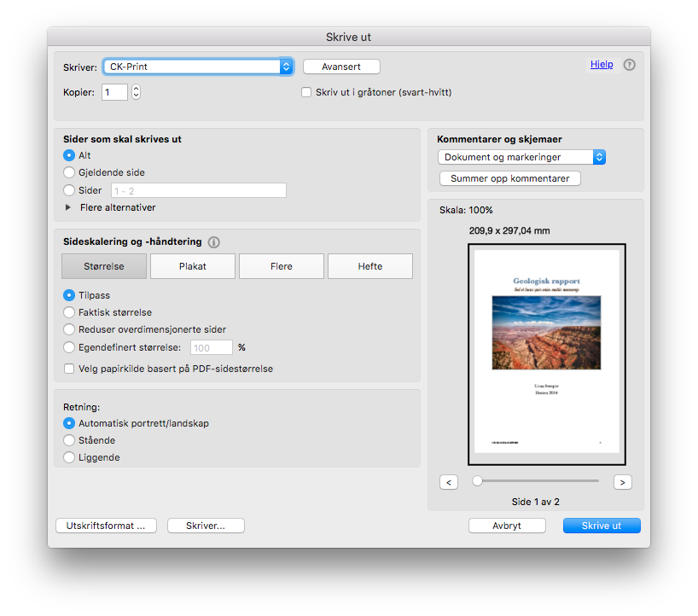Click the page preview slider handle
Viewport: 698px width, 616px height.
tap(477, 481)
